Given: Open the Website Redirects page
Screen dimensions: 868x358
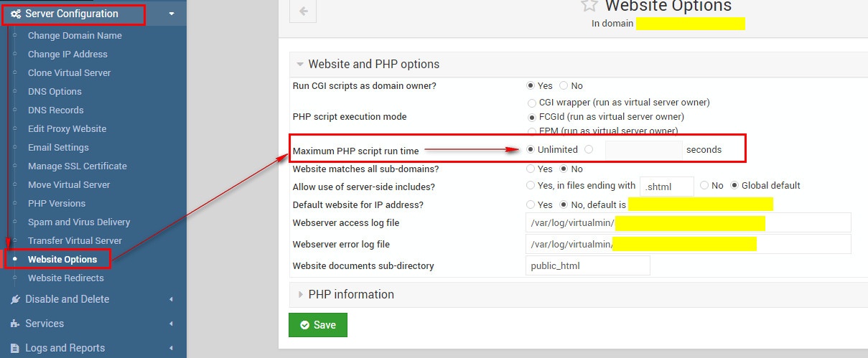Looking at the screenshot, I should click(x=65, y=278).
